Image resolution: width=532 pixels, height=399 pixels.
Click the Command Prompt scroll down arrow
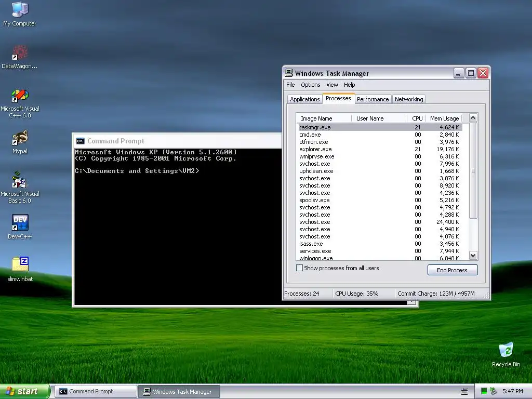[411, 302]
